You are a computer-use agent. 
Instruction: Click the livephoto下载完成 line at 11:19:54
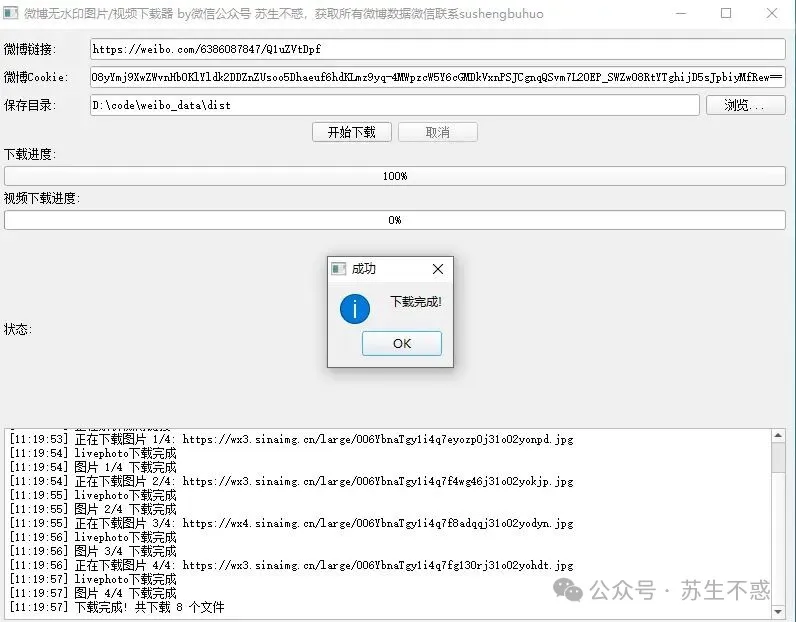point(93,453)
